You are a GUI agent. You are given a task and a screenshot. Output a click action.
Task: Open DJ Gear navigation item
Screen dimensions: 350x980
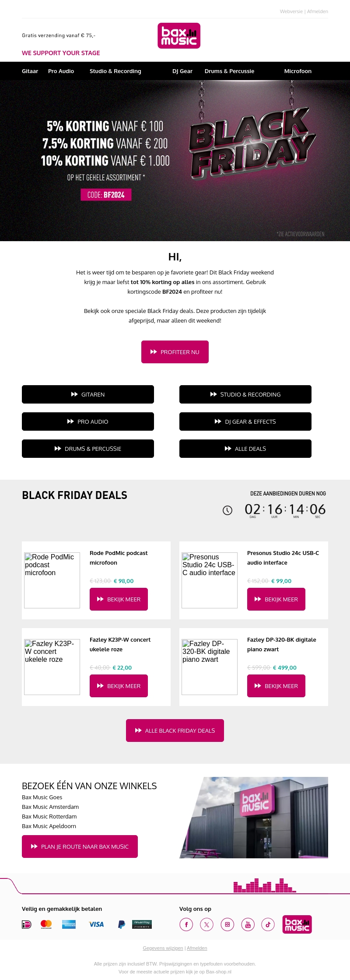coord(182,71)
